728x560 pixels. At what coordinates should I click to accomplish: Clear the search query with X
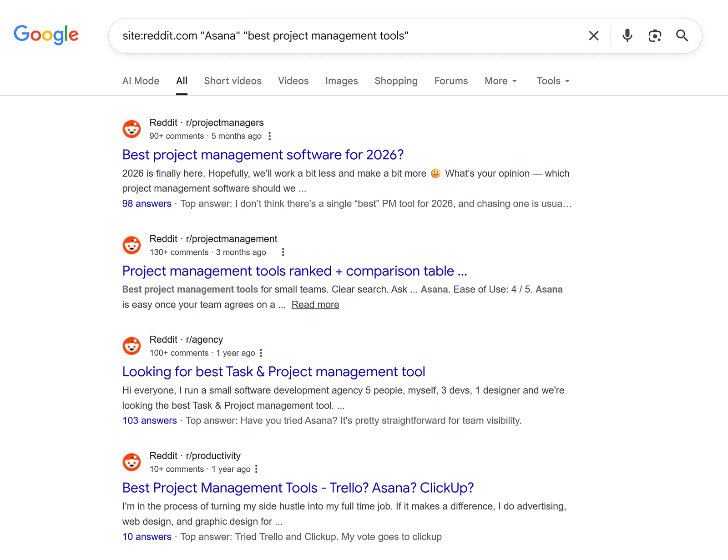pos(593,35)
